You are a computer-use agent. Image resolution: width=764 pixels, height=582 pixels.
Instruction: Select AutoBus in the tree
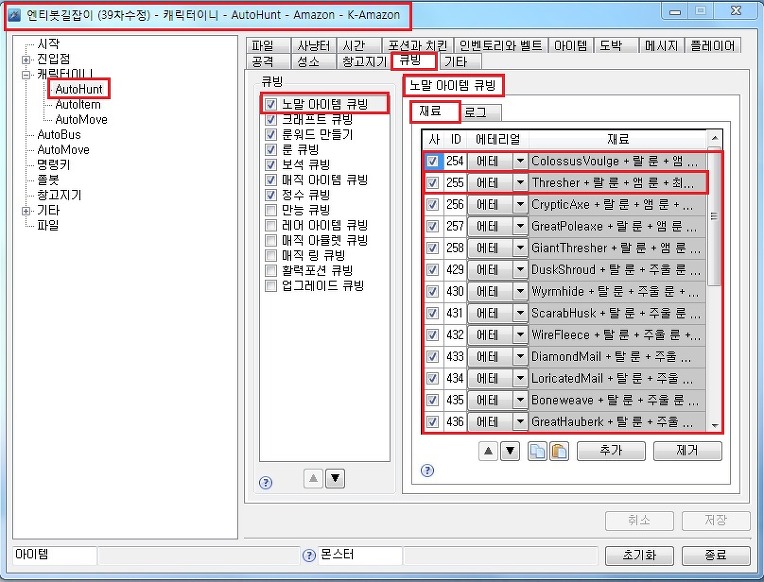pyautogui.click(x=58, y=135)
